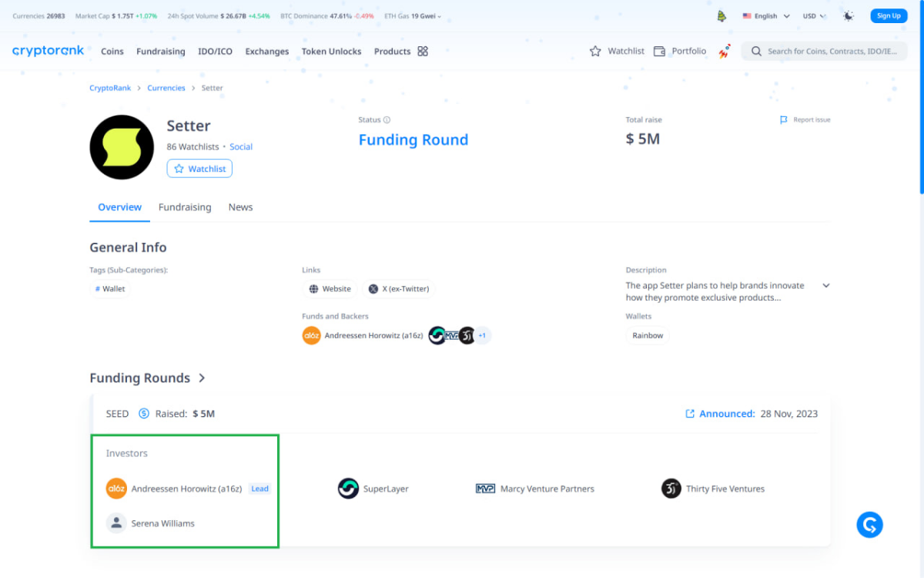Click the Andreessen Horowitz a16z logo under Investors

pyautogui.click(x=116, y=489)
